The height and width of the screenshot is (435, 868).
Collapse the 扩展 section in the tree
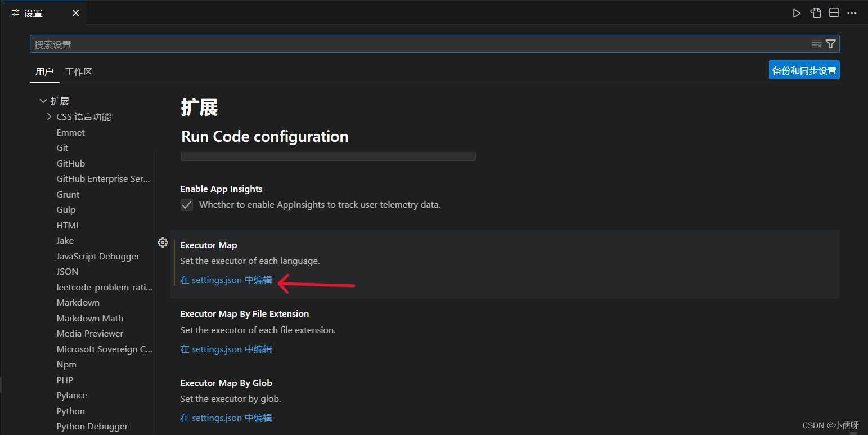point(43,100)
